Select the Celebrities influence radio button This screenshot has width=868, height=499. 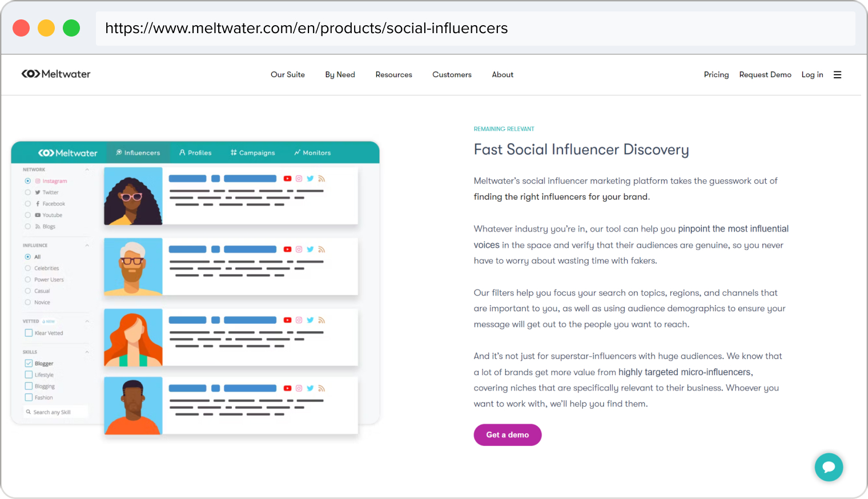coord(27,268)
